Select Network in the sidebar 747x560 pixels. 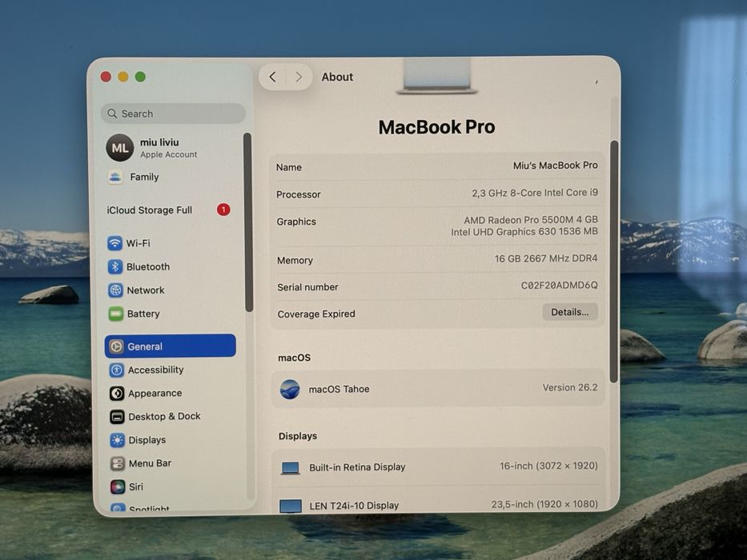click(x=170, y=290)
